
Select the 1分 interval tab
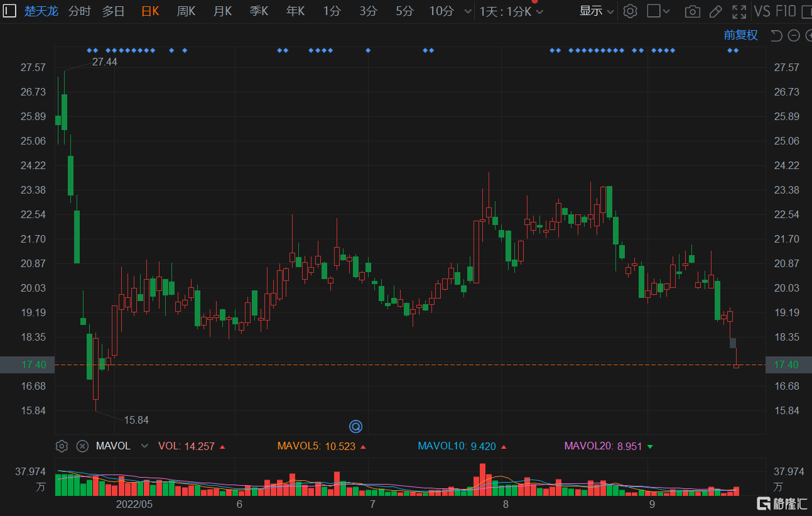pos(332,11)
